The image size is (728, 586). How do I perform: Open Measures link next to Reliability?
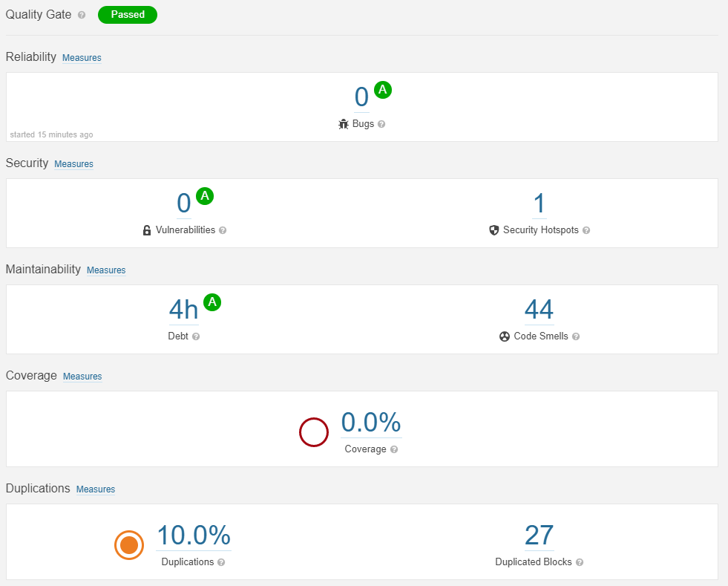pyautogui.click(x=82, y=58)
